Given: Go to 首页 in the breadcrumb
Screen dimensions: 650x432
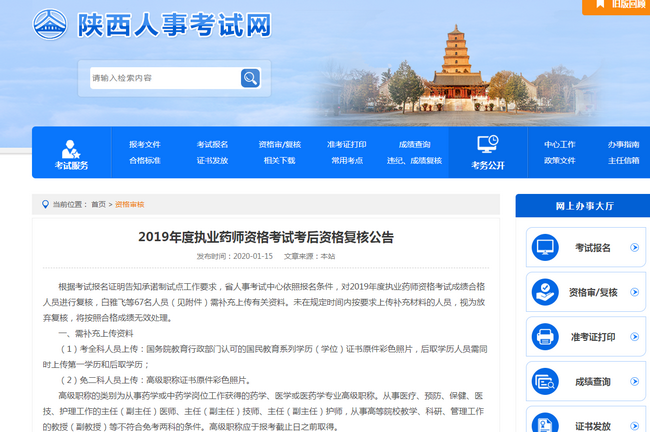Looking at the screenshot, I should click(x=98, y=204).
